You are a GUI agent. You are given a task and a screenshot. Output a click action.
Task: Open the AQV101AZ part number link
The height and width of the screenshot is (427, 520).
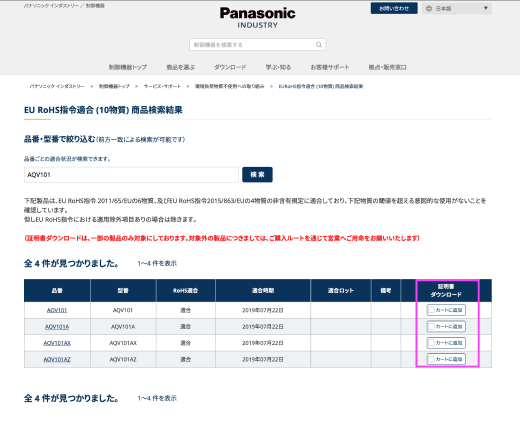[x=57, y=359]
